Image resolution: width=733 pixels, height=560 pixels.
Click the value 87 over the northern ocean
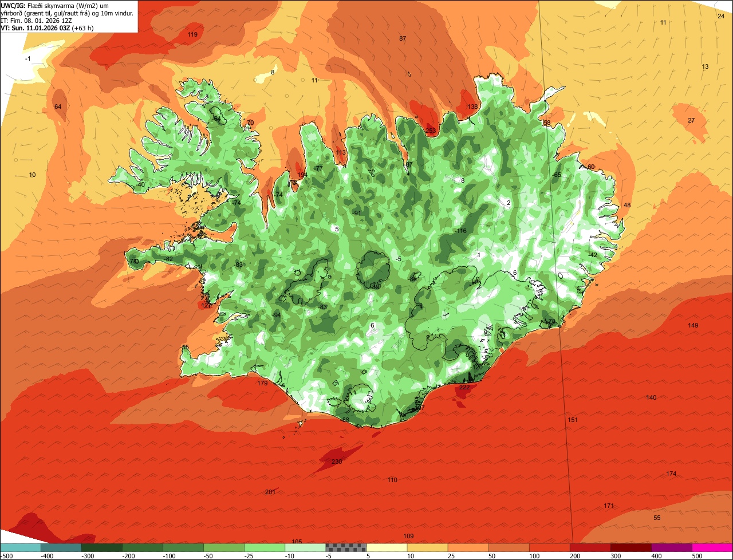(403, 38)
